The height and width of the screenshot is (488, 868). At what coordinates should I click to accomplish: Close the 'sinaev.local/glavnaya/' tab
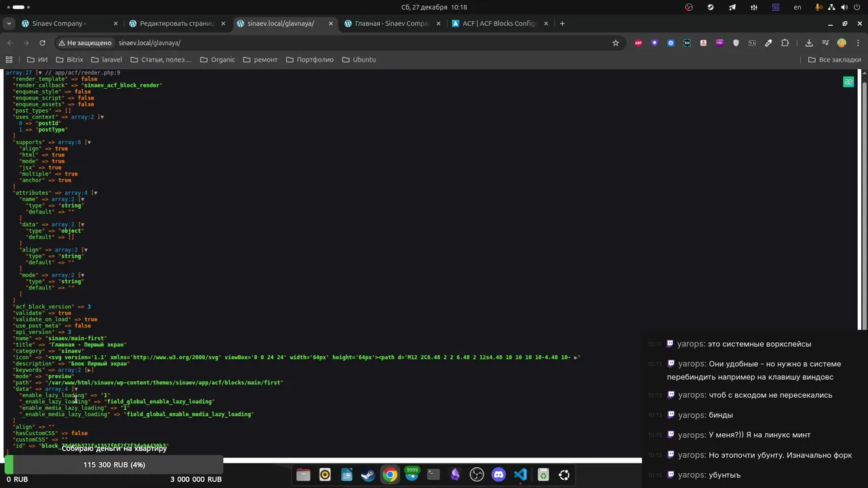coord(331,23)
